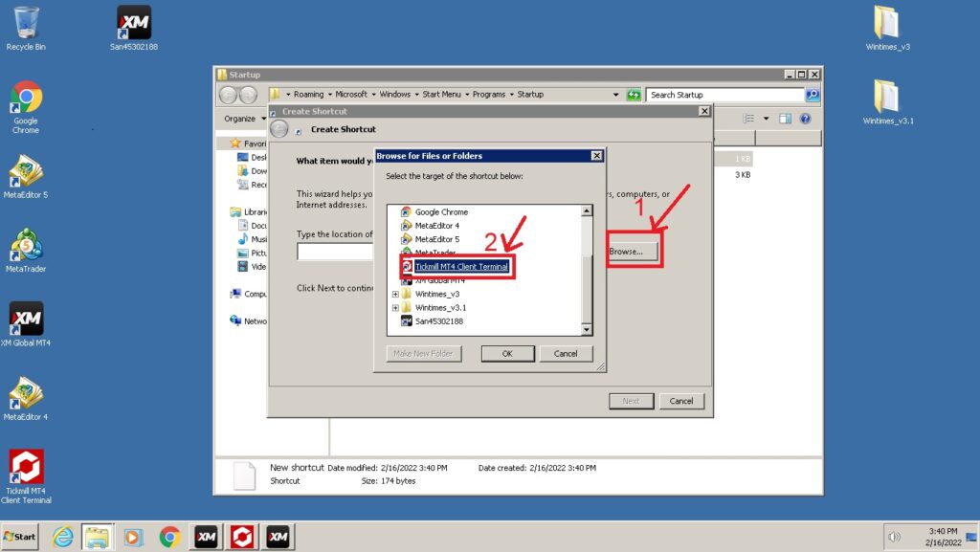
Task: Click Windows Explorer taskbar icon
Action: pyautogui.click(x=98, y=537)
